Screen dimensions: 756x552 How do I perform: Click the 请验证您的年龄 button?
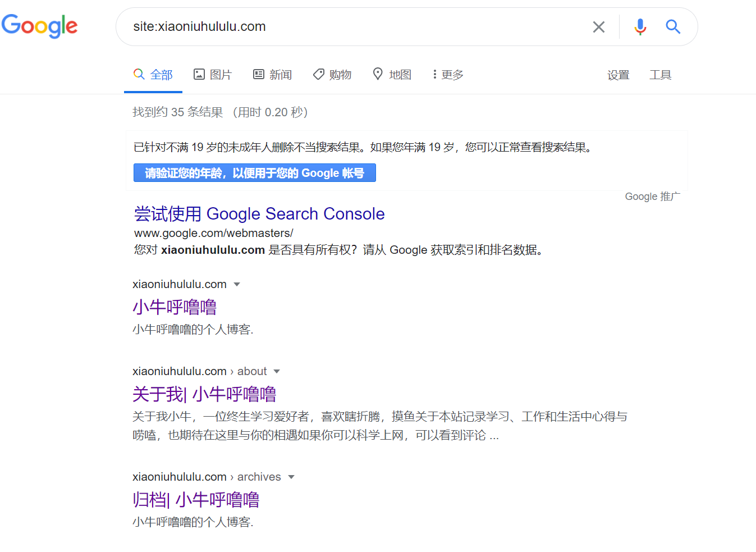click(255, 173)
